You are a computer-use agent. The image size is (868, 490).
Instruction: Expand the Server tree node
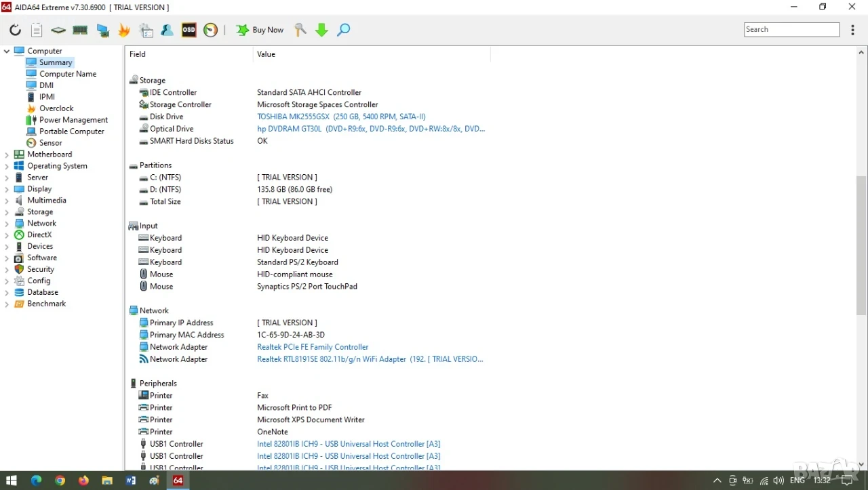(7, 178)
